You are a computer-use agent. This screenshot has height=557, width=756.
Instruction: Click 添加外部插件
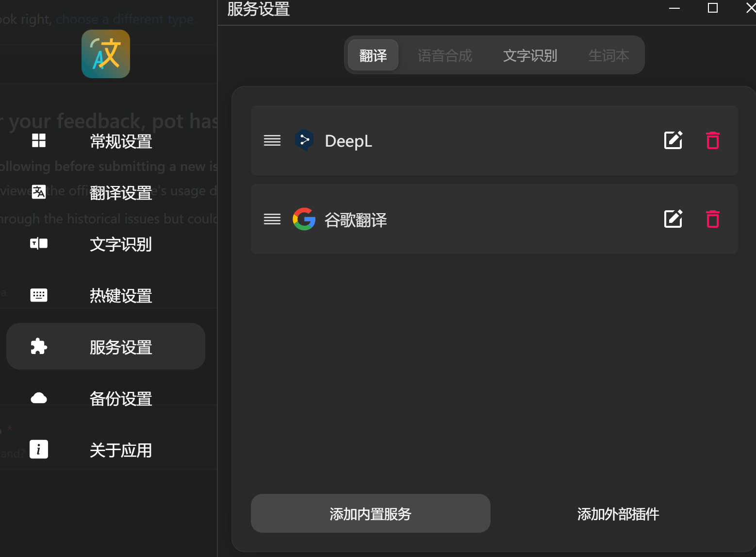(618, 514)
